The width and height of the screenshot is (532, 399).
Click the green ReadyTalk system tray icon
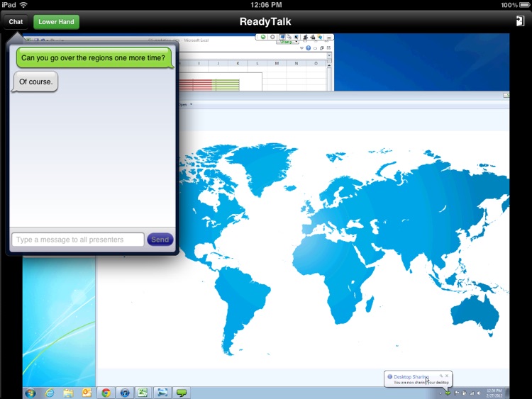[x=448, y=393]
